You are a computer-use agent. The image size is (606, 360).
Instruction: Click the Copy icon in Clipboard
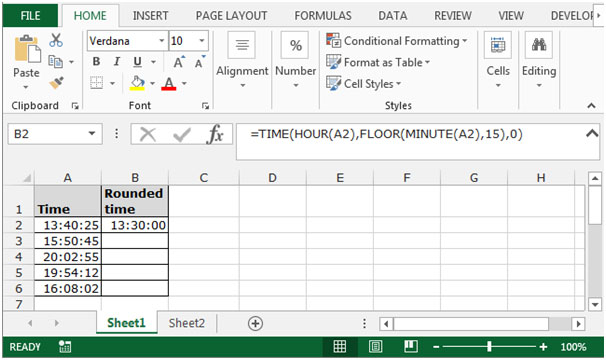tap(56, 61)
